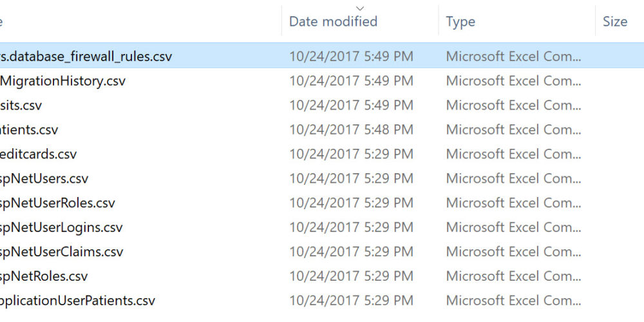The image size is (644, 322).
Task: Select the database_firewall_rules.csv file
Action: coord(86,57)
